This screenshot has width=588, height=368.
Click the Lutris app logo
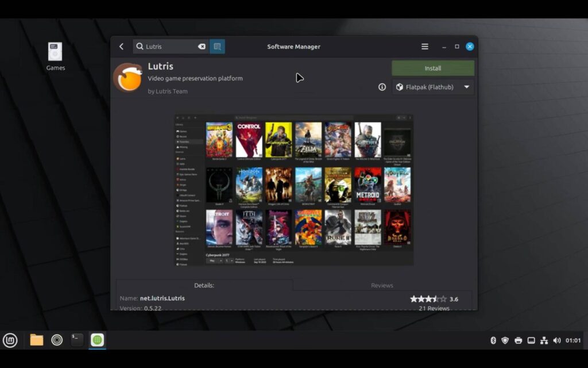(128, 78)
